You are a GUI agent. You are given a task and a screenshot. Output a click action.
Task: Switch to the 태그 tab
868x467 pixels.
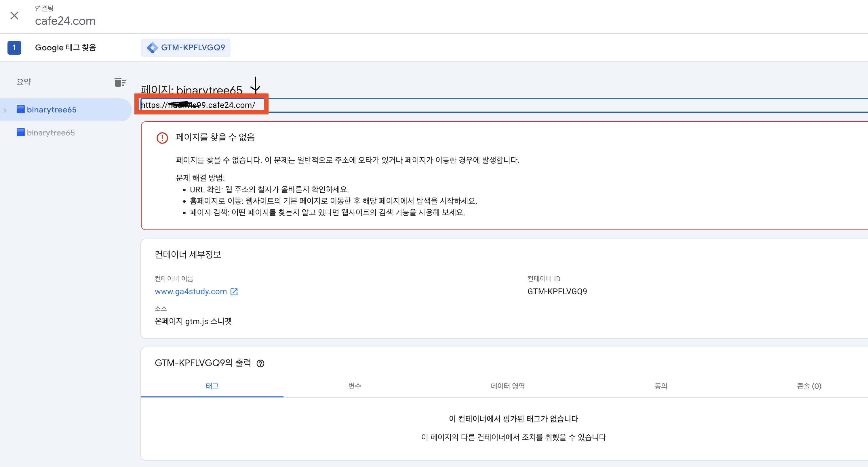[x=212, y=386]
